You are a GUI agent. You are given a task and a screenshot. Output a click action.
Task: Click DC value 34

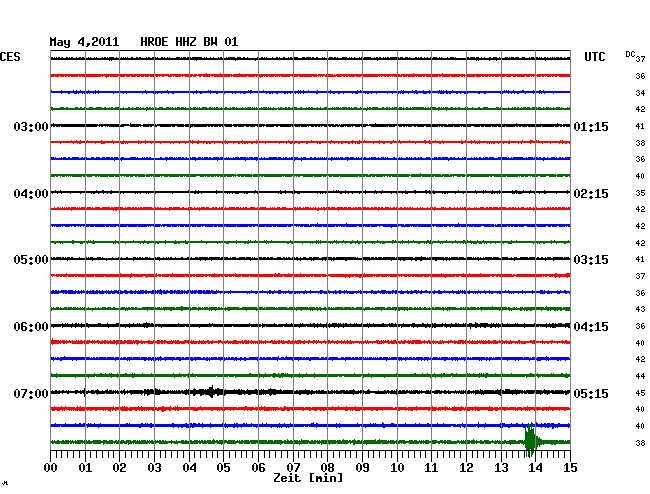[640, 93]
